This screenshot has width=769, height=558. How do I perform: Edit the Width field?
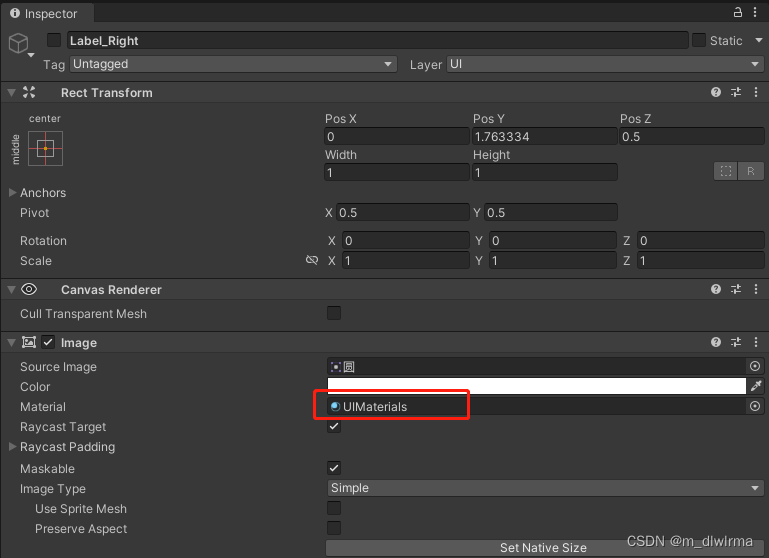[397, 172]
